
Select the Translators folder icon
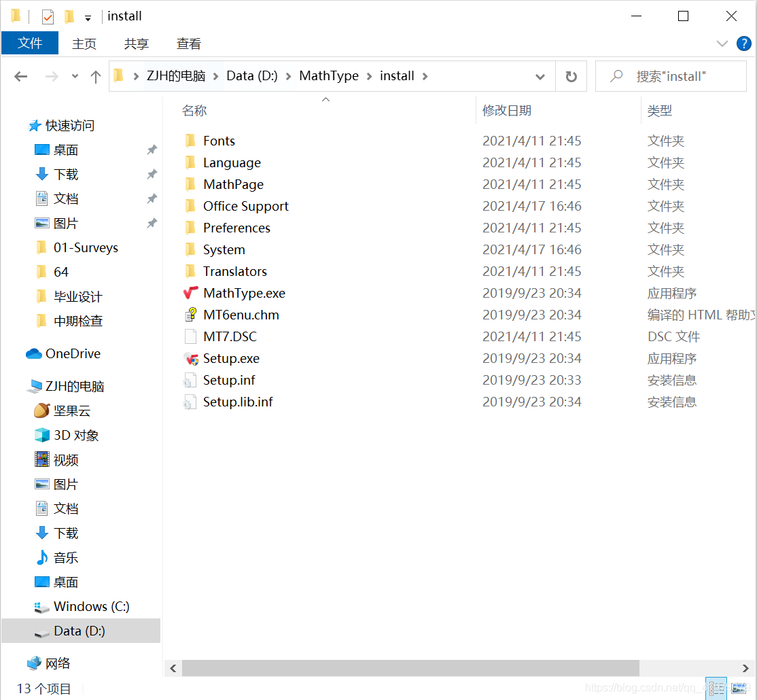coord(190,271)
